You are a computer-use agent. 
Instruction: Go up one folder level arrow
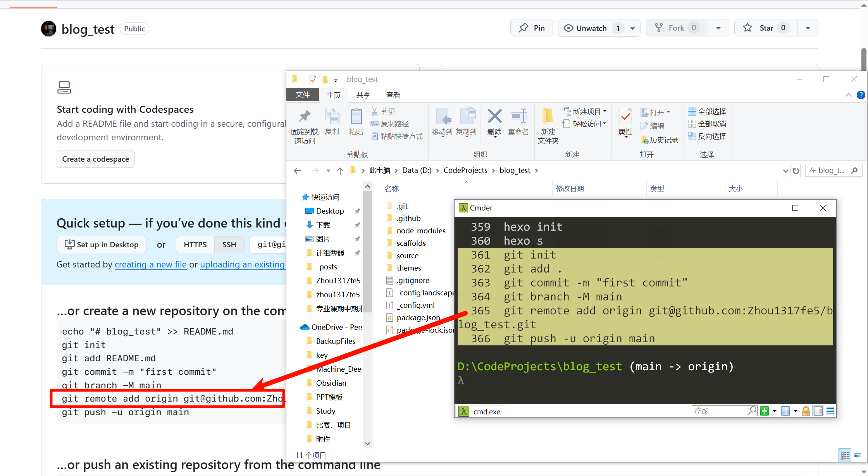pos(340,171)
